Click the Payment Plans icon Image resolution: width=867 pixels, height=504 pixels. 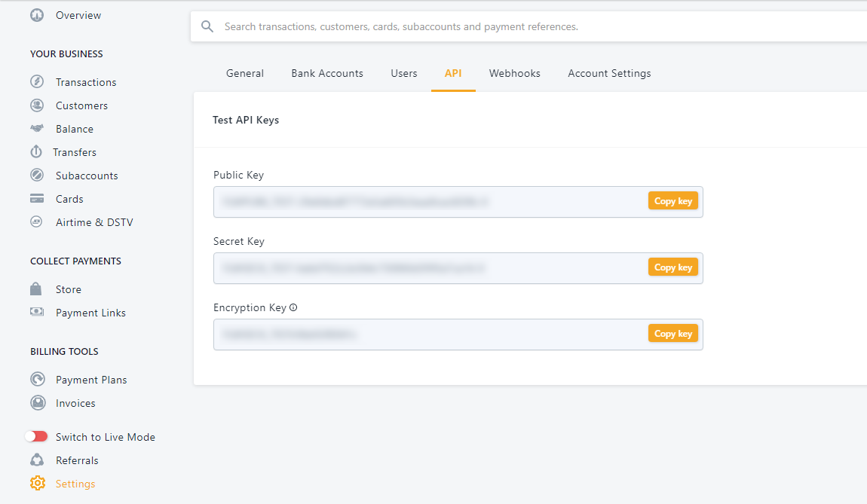point(37,380)
